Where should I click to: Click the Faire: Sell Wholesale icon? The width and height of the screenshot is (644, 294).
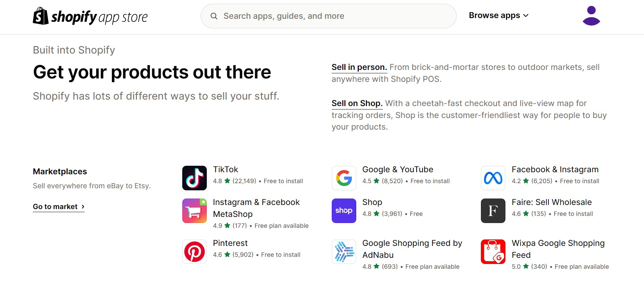tap(493, 210)
